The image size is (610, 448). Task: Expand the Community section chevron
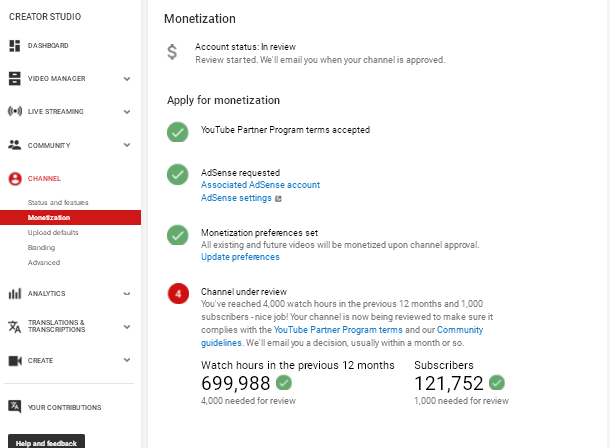pos(127,145)
